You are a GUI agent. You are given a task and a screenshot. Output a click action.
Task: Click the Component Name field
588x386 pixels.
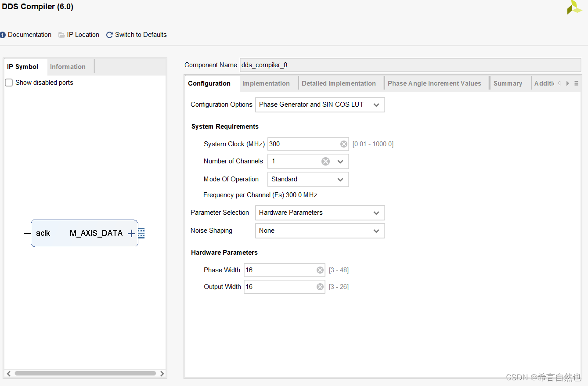(410, 65)
